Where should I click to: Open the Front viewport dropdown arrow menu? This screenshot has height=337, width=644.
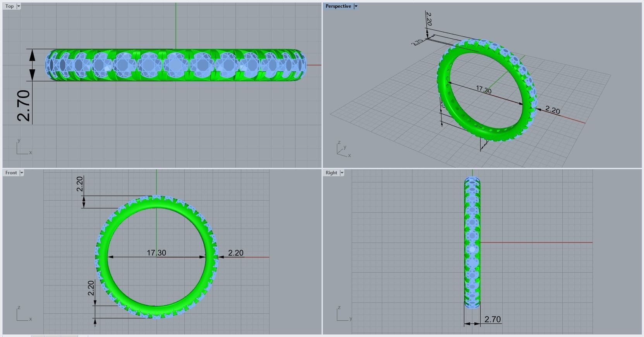point(22,173)
